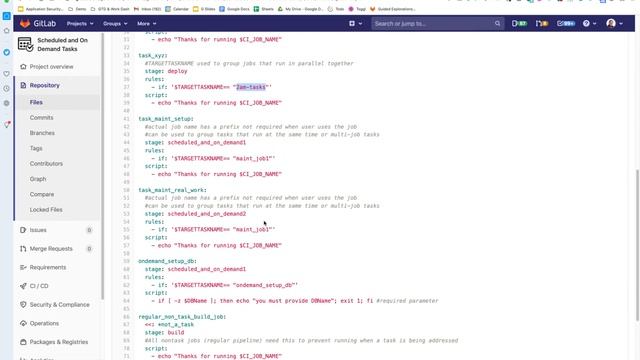Open the Sheets bookmark

coord(264,9)
